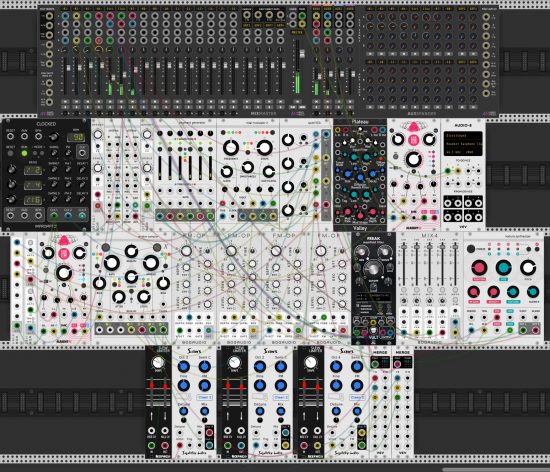
Task: Click the Audio-8 TO DEVICE 2 yellow jack
Action: (458, 171)
